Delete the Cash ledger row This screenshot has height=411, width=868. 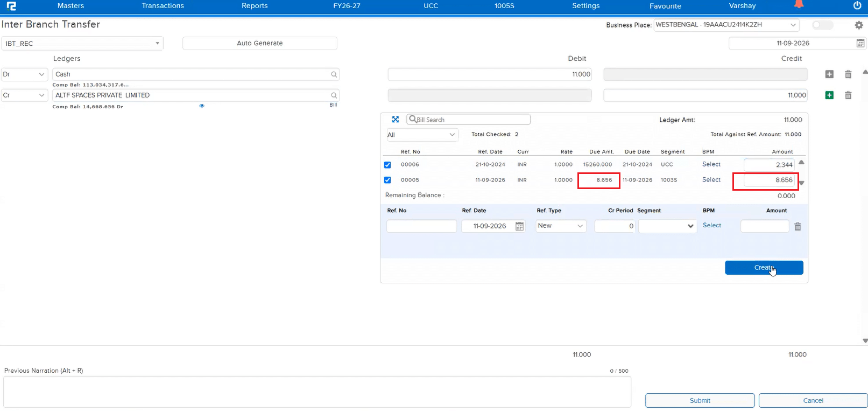[848, 74]
